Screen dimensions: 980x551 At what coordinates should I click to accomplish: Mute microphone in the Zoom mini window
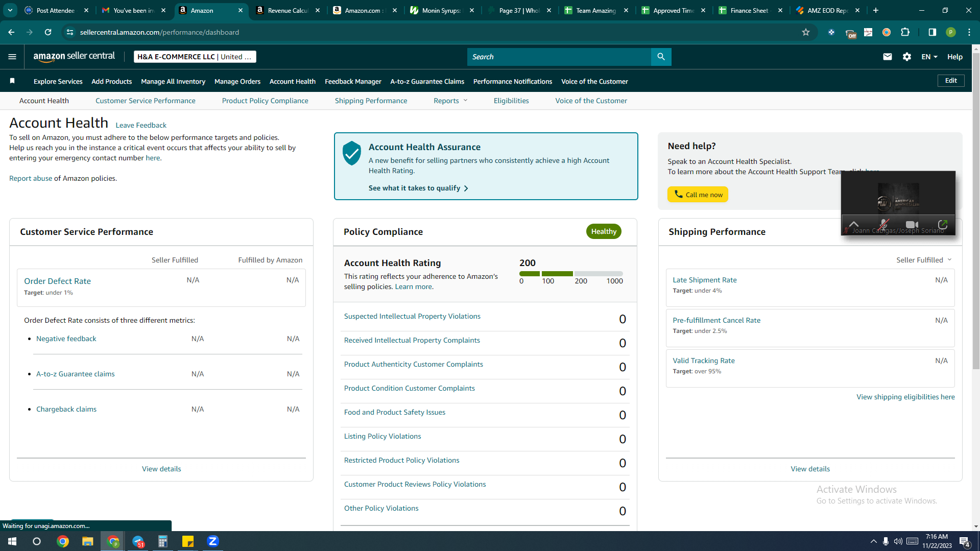point(883,224)
